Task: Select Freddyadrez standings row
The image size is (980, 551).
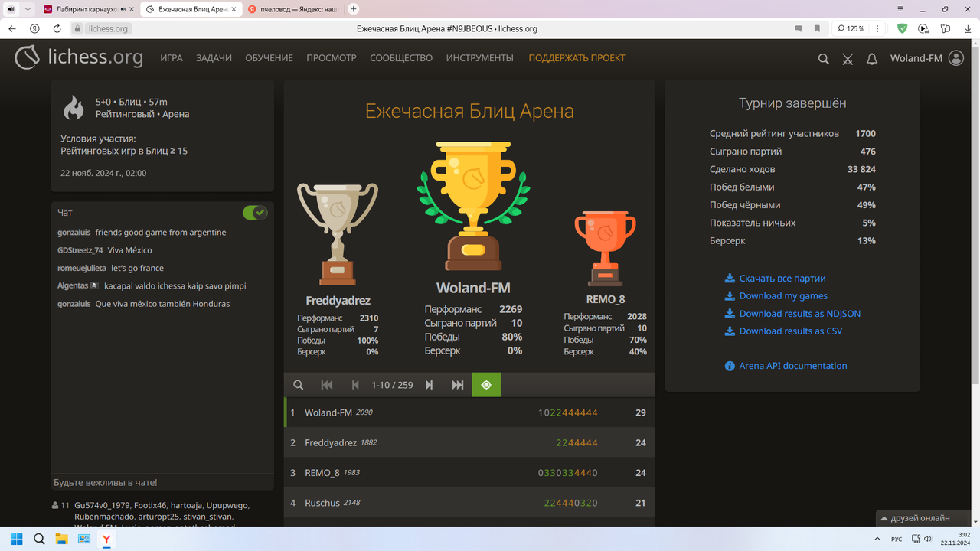Action: pyautogui.click(x=469, y=442)
